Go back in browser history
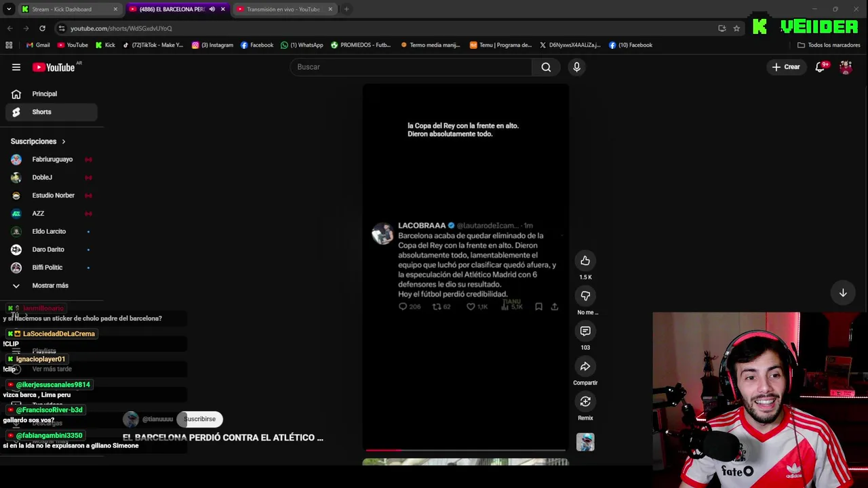868x488 pixels. (x=9, y=28)
